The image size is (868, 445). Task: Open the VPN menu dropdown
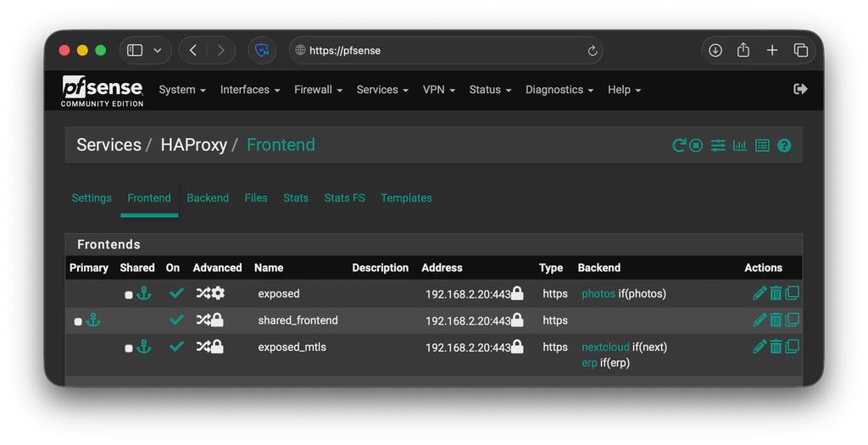pyautogui.click(x=439, y=90)
